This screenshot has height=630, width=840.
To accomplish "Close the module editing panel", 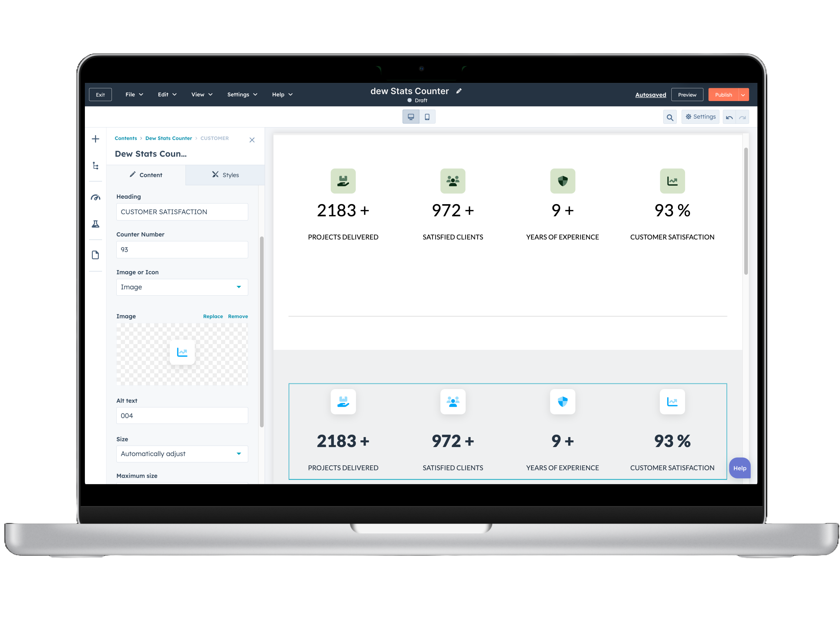I will (252, 140).
